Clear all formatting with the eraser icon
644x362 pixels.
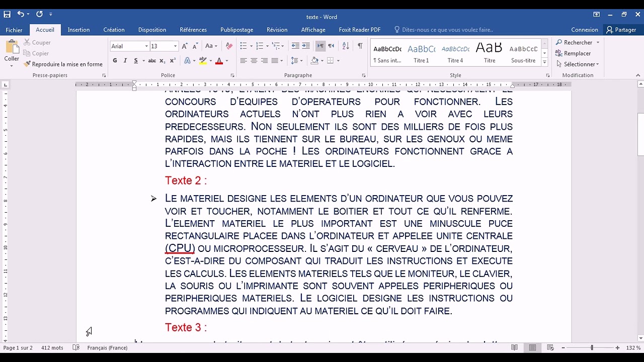229,46
